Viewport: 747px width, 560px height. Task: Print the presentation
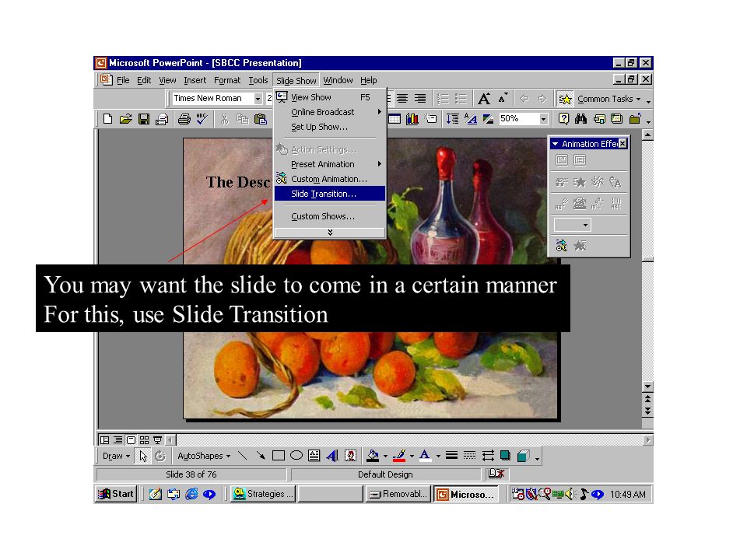(x=184, y=119)
